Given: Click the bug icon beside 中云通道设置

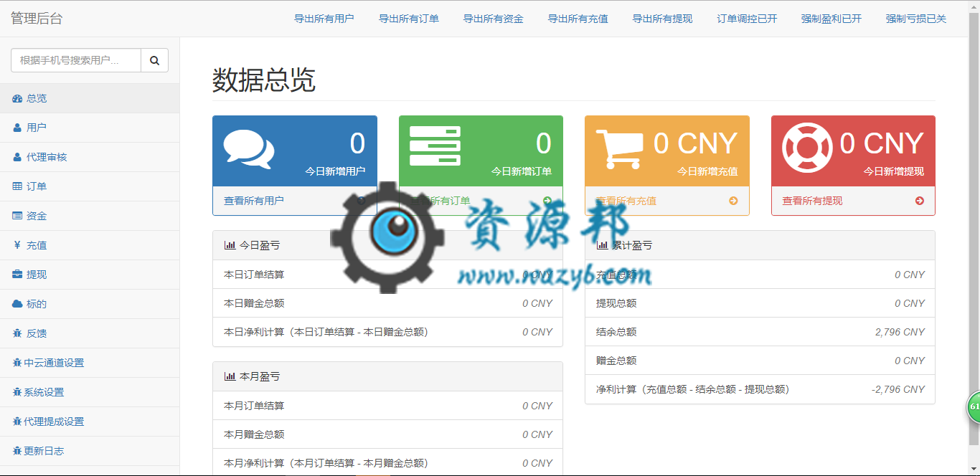Looking at the screenshot, I should pyautogui.click(x=17, y=363).
